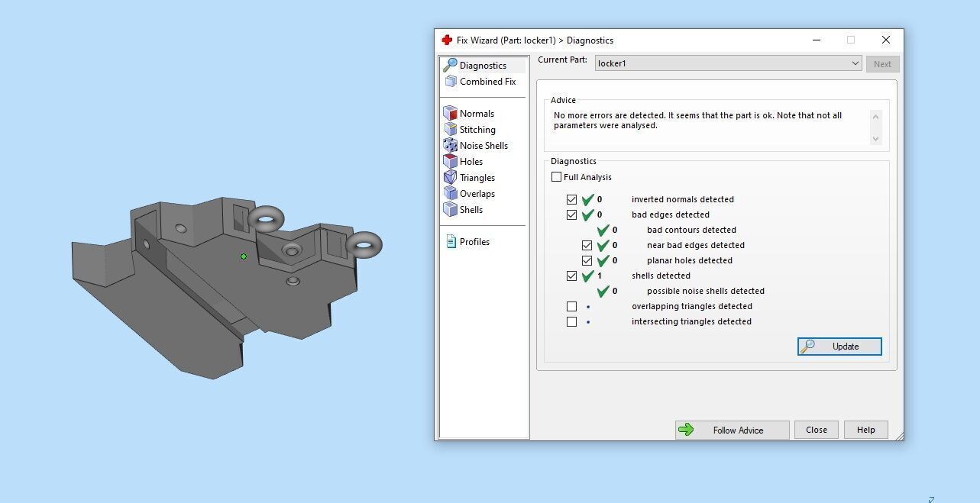Enable the Full Analysis checkbox
Screen dimensions: 980x503
[556, 177]
